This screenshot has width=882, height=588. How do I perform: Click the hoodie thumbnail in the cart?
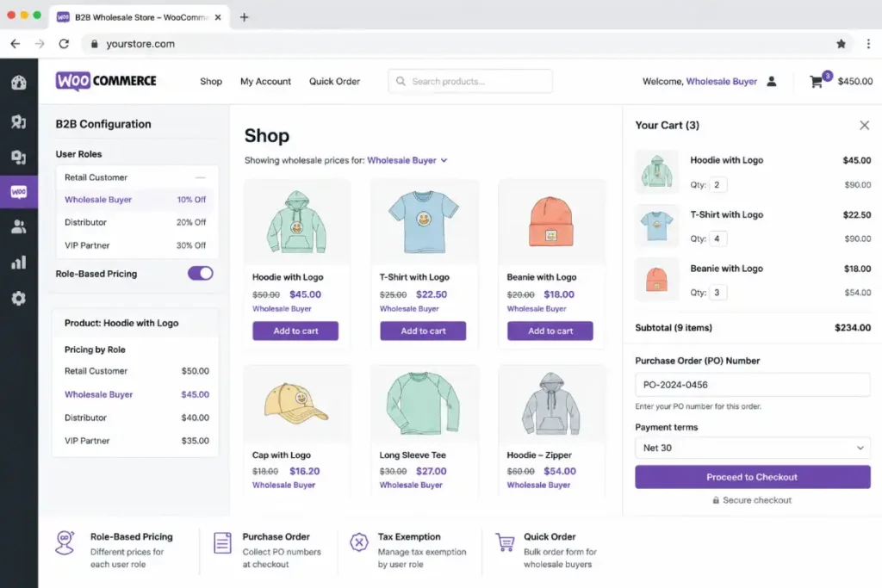point(657,171)
